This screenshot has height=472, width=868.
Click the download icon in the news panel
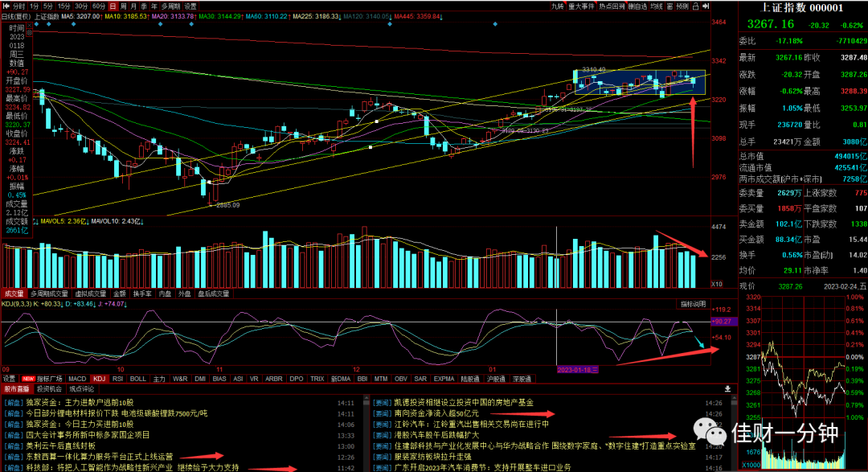pos(727,389)
